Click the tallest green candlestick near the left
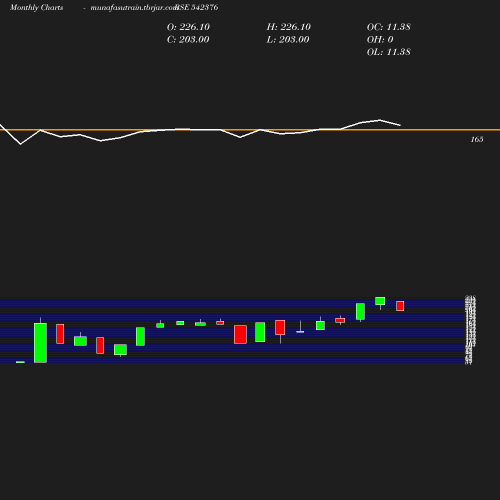Screen dimensions: 500x500 [x=40, y=343]
